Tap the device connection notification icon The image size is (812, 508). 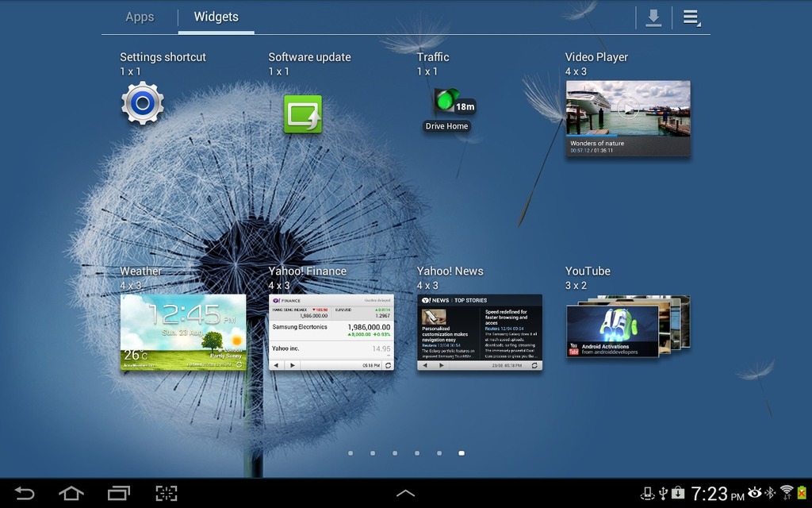(647, 494)
